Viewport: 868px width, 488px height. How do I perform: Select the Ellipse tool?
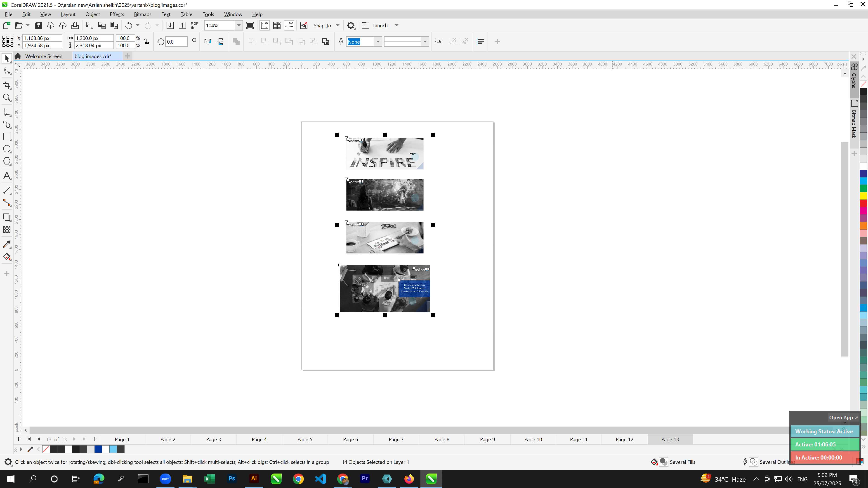tap(7, 149)
